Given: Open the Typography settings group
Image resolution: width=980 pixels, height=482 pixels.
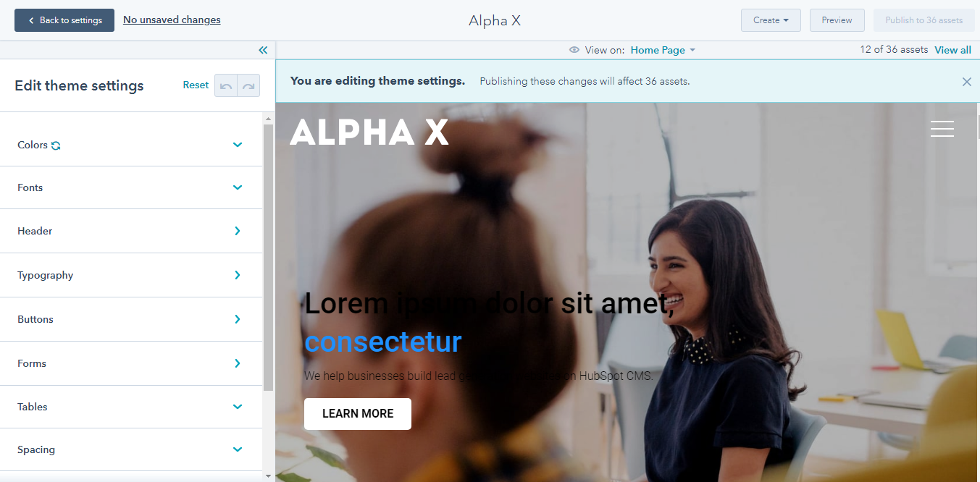Looking at the screenshot, I should [x=131, y=275].
